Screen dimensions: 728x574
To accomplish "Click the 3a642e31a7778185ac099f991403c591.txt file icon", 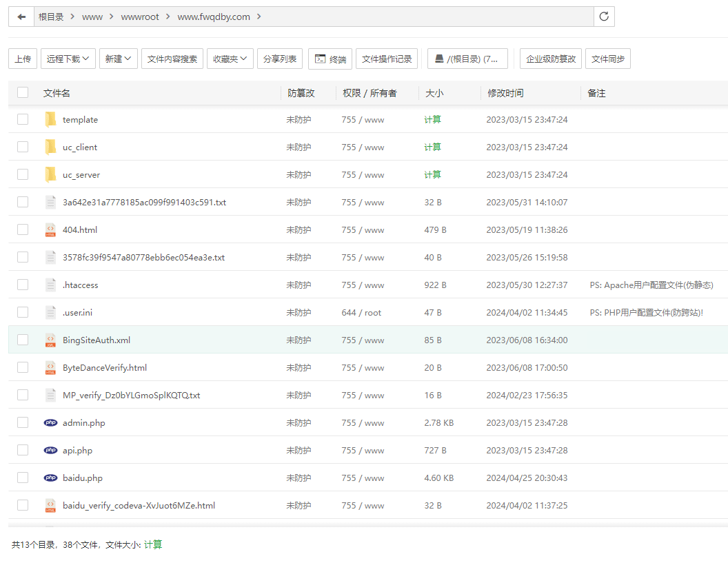I will point(50,203).
